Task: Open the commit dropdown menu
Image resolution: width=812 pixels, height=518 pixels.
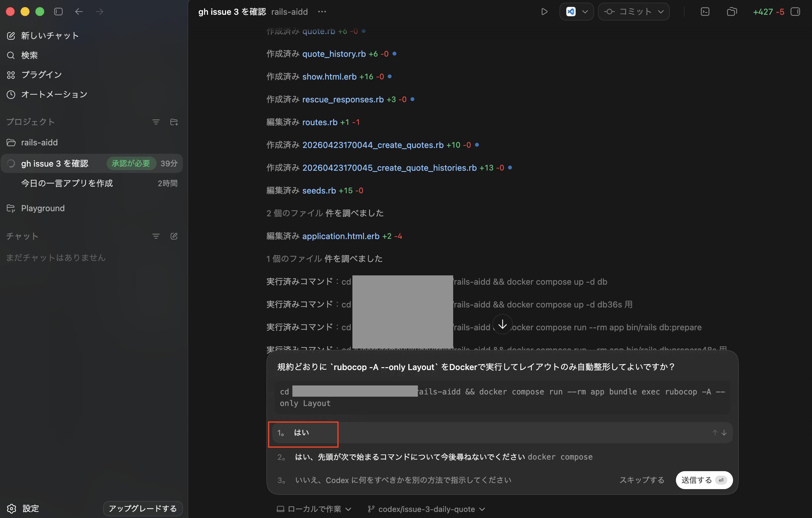Action: 661,12
